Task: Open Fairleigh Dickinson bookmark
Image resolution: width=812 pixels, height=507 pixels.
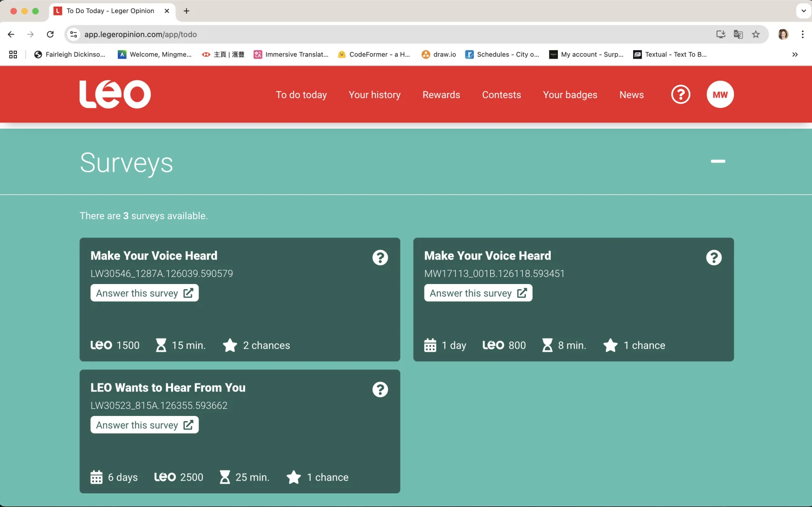Action: point(70,54)
